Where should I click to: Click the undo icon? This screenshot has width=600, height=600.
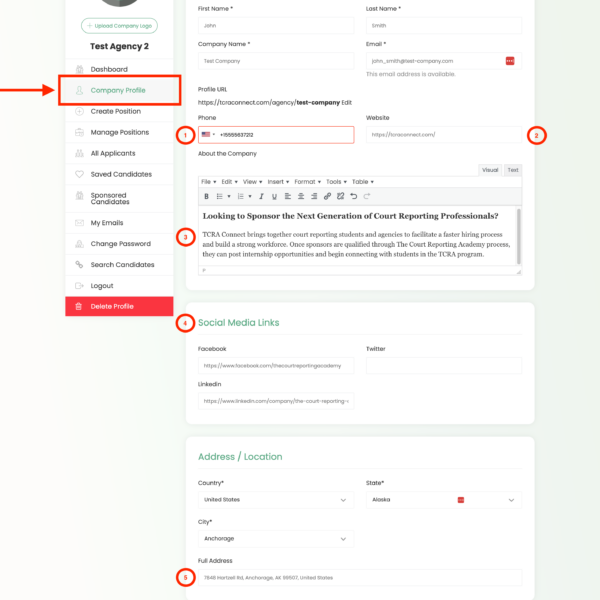click(x=354, y=196)
